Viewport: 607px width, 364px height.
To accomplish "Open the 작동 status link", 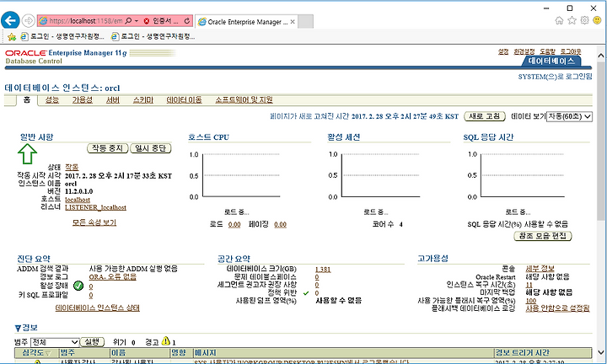I will tap(72, 167).
